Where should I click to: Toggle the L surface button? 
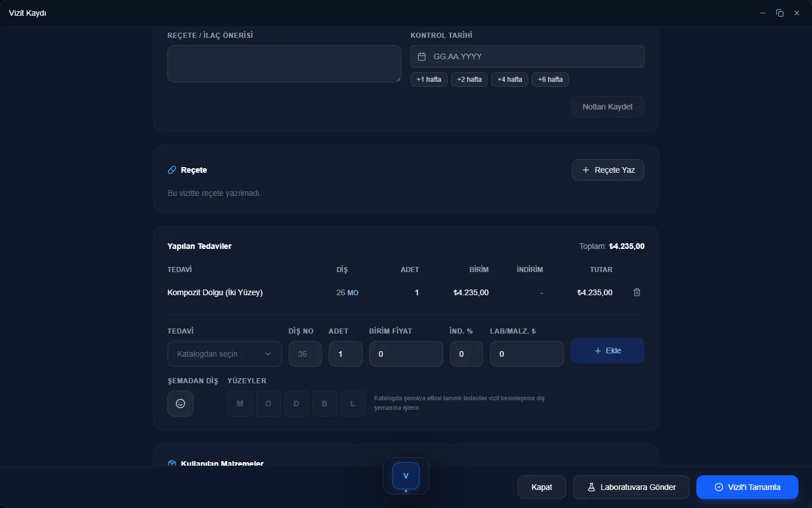(353, 404)
